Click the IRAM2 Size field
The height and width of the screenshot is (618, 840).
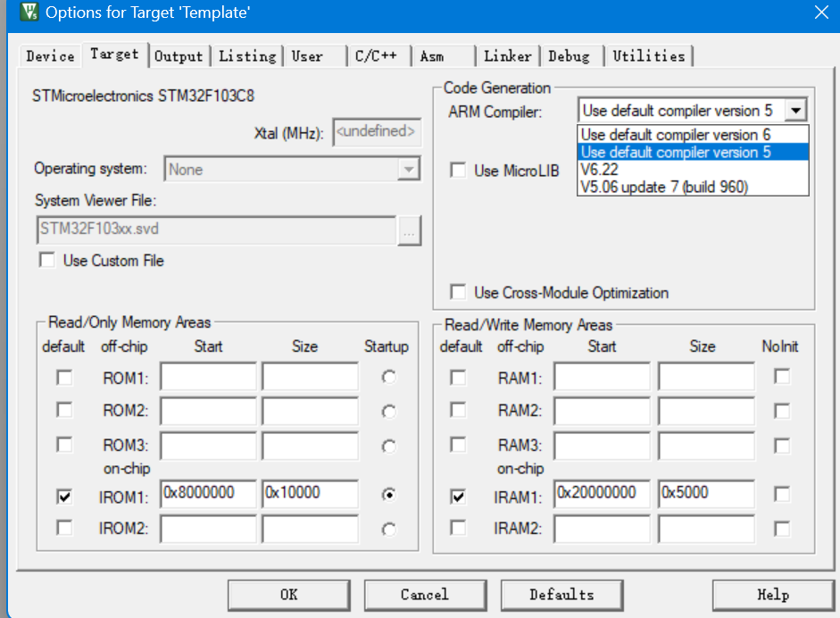(x=707, y=529)
